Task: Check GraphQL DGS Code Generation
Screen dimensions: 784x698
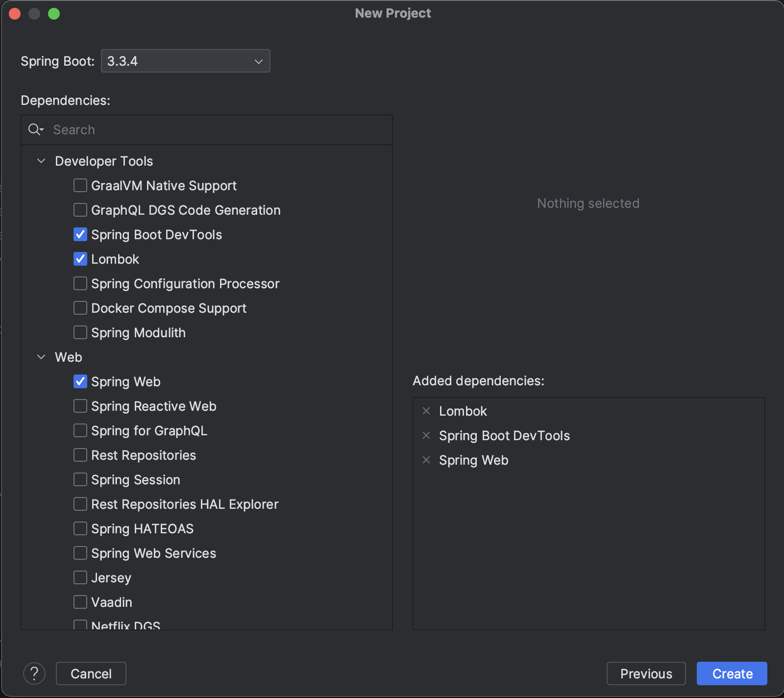Action: click(80, 210)
